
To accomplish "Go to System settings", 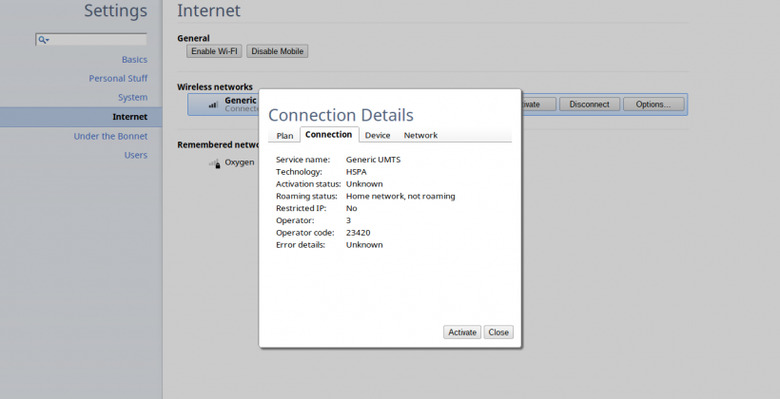I will pos(132,98).
